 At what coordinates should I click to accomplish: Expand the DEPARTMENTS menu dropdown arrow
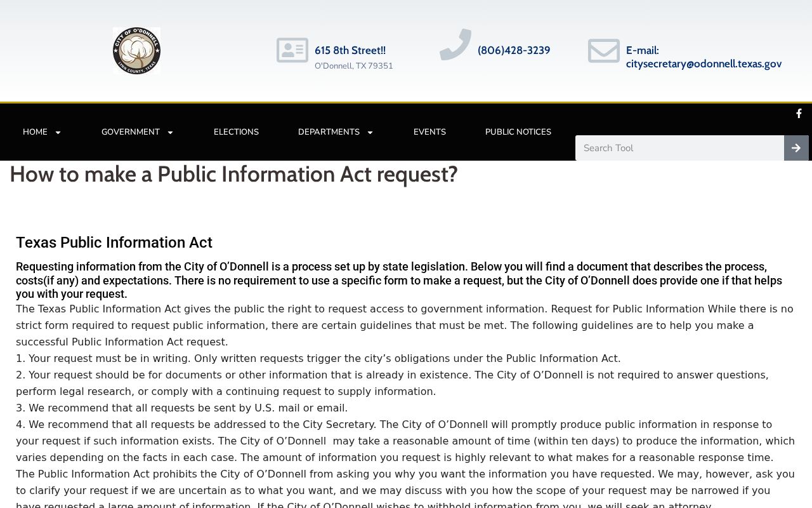click(x=370, y=132)
